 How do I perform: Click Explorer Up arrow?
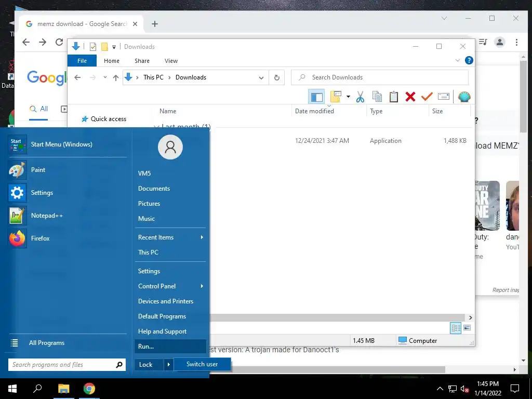pyautogui.click(x=116, y=78)
